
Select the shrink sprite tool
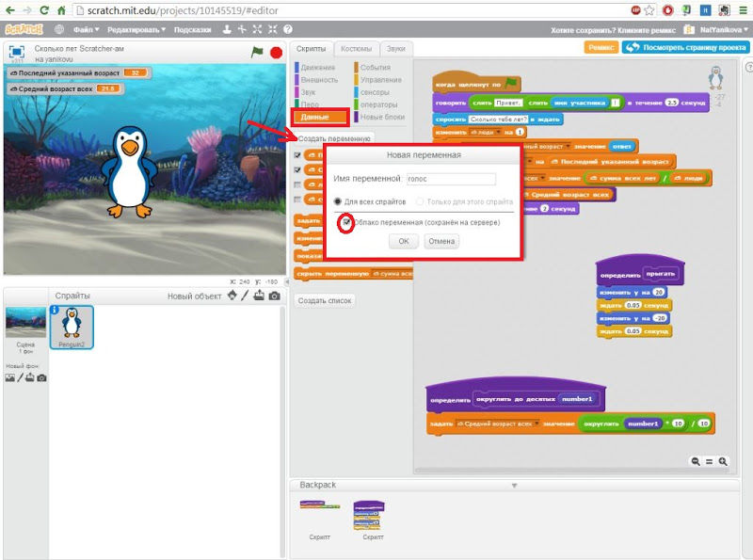click(x=272, y=29)
